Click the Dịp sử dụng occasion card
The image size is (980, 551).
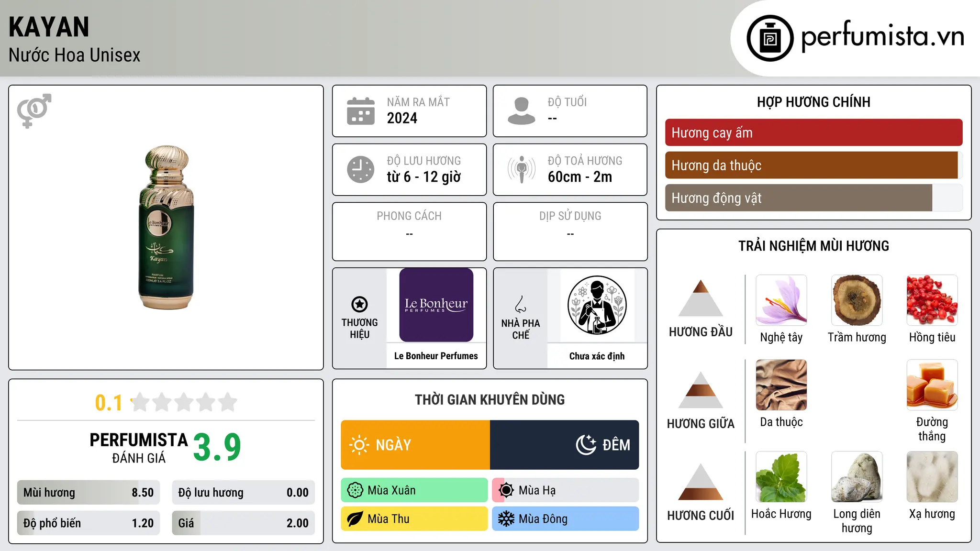coord(570,231)
